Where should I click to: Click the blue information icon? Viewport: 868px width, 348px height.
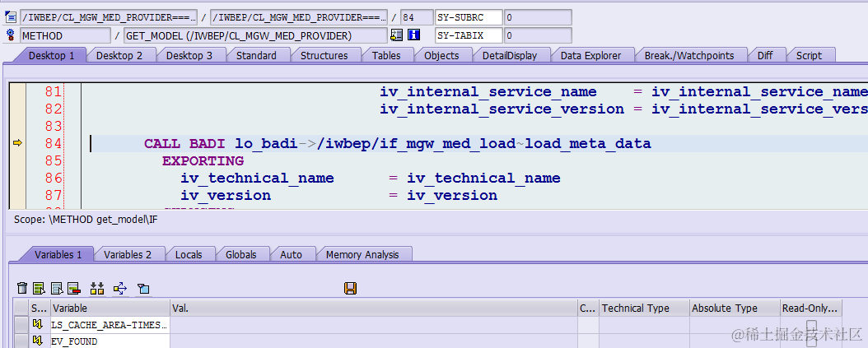coord(413,35)
